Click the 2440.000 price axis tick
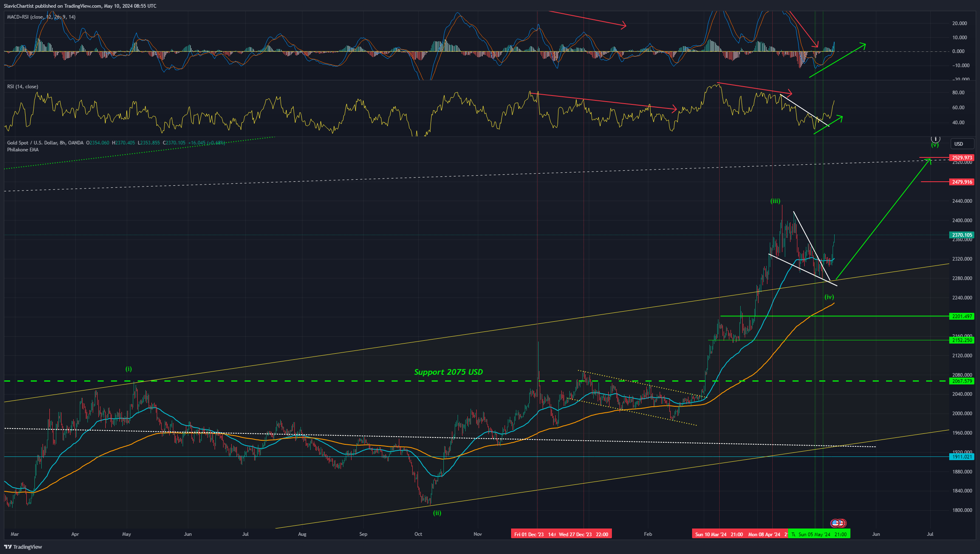 [x=962, y=201]
